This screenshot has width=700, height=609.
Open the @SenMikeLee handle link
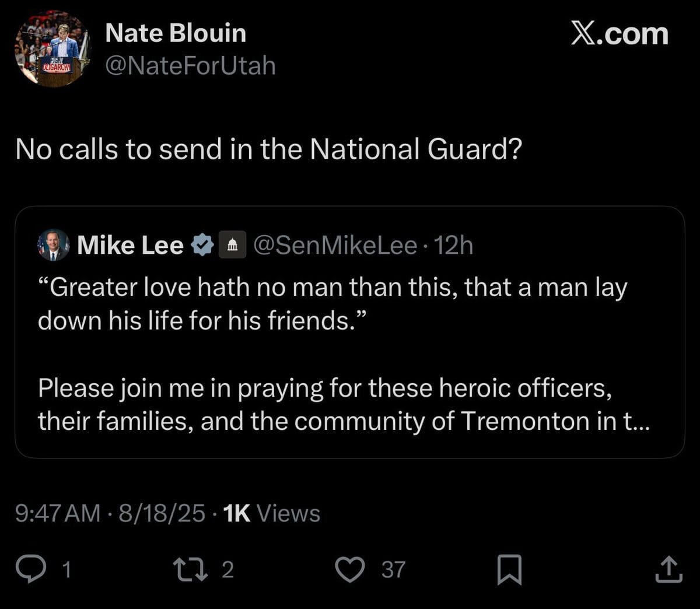(x=335, y=246)
